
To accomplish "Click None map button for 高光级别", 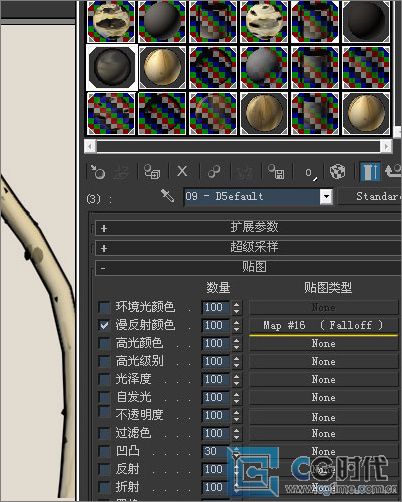I will coord(323,361).
